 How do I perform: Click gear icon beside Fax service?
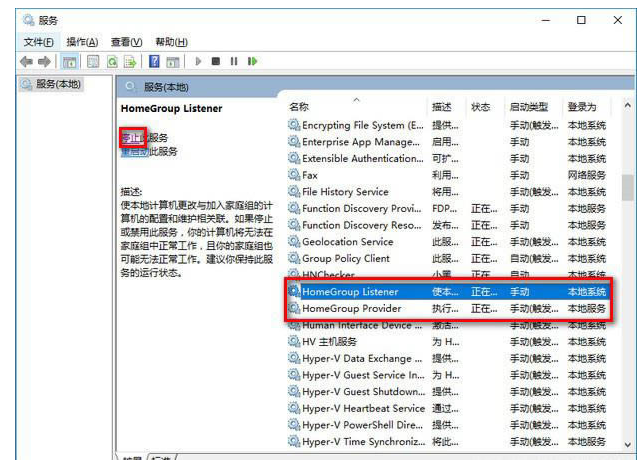pyautogui.click(x=294, y=175)
